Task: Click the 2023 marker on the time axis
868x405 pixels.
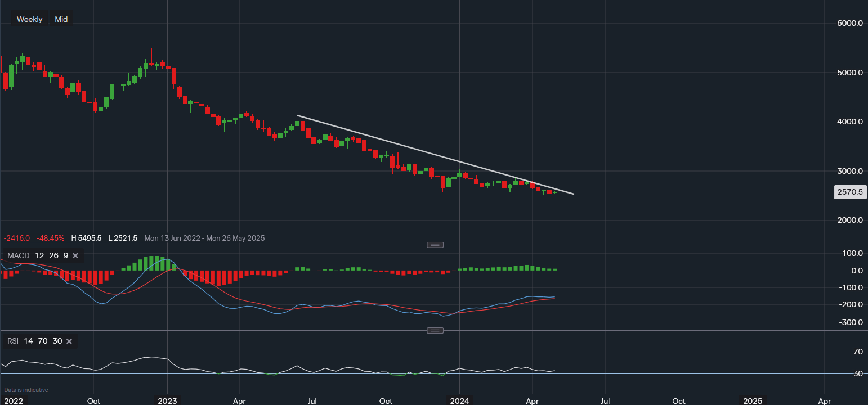Action: 167,401
